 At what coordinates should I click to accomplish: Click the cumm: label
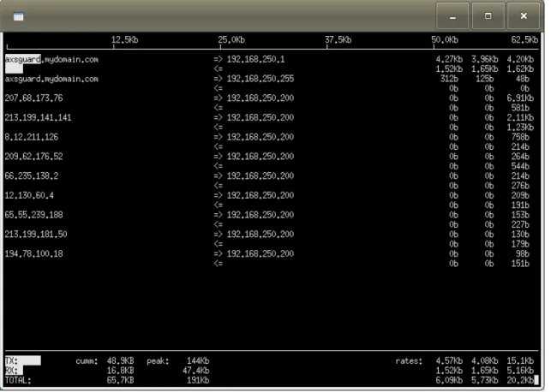87,361
